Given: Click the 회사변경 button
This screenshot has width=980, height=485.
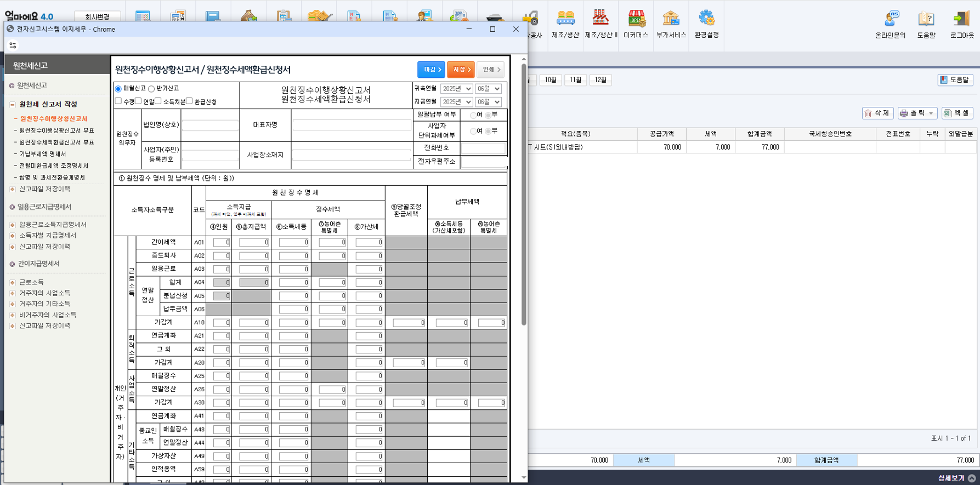Looking at the screenshot, I should click(97, 16).
